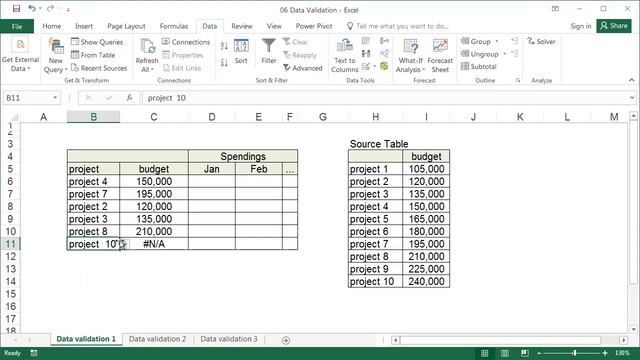The height and width of the screenshot is (360, 640).
Task: Open the Name Box dropdown
Action: (55, 98)
